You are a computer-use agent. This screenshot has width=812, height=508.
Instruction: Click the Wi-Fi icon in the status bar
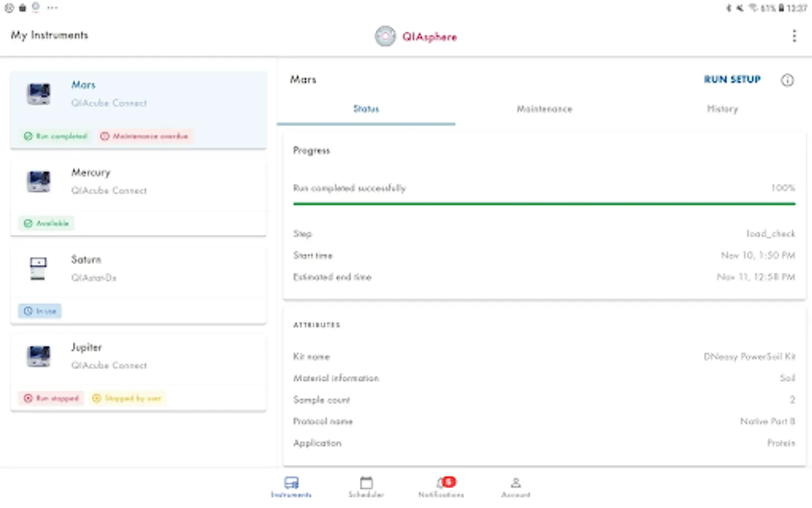pos(753,8)
